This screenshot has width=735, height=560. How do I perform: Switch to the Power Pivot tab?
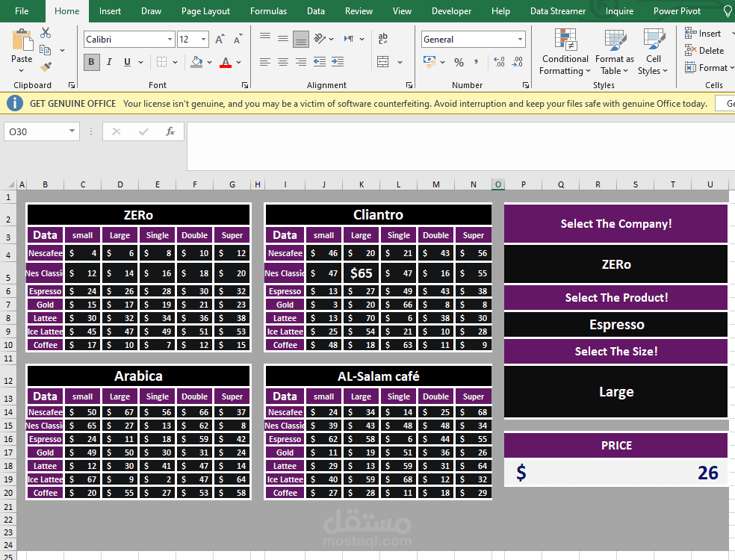677,10
